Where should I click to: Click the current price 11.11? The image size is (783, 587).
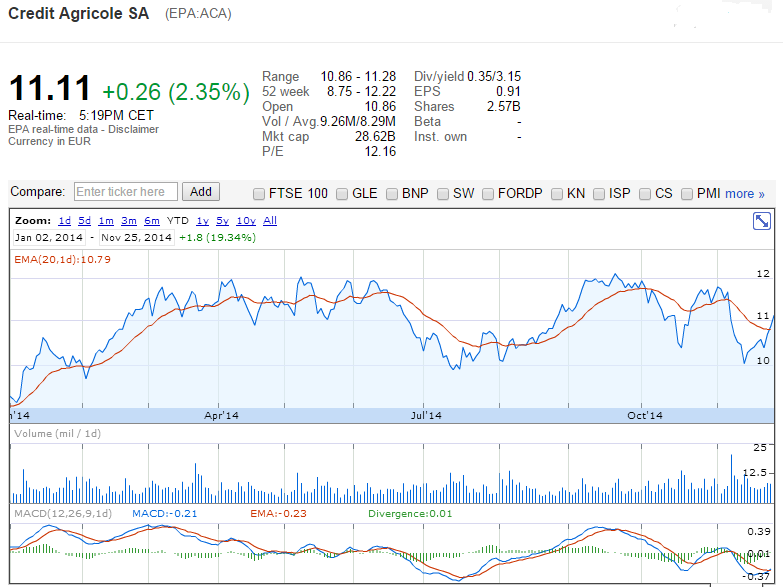click(49, 88)
